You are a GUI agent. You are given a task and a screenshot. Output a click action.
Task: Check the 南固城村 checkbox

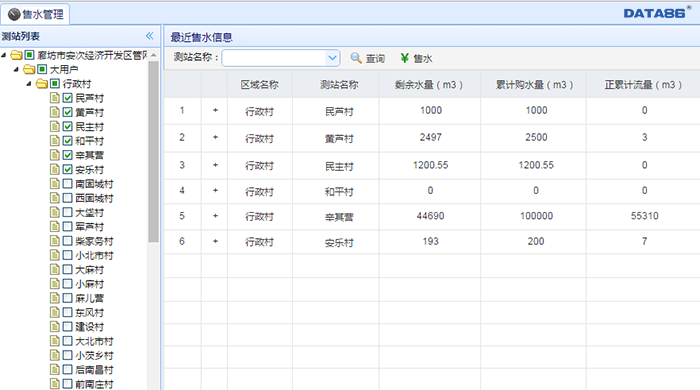[67, 183]
